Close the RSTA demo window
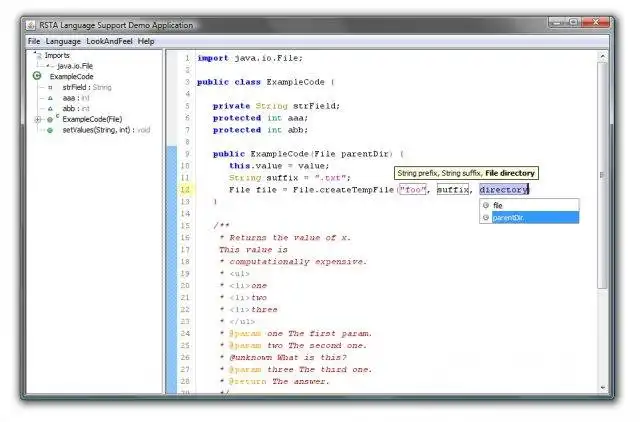This screenshot has width=640, height=422. coord(596,23)
